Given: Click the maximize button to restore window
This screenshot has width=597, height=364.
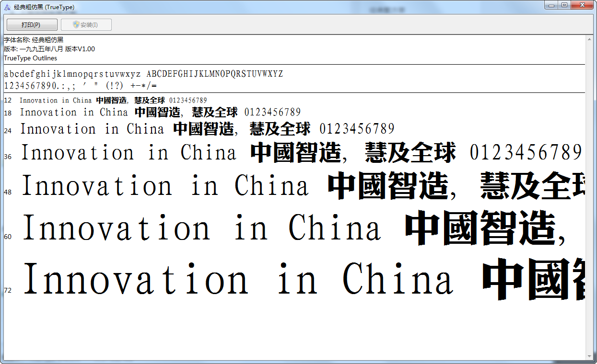Looking at the screenshot, I should [x=564, y=5].
